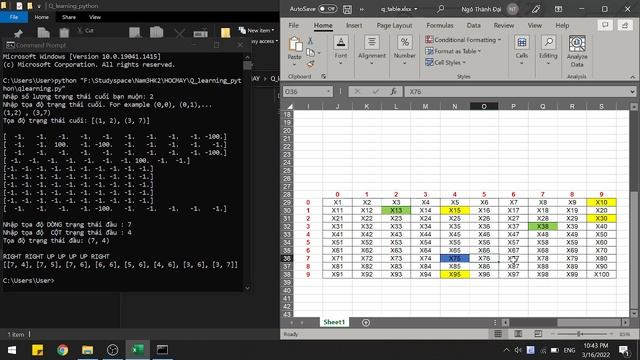Click the formula bar showing X76

517,92
